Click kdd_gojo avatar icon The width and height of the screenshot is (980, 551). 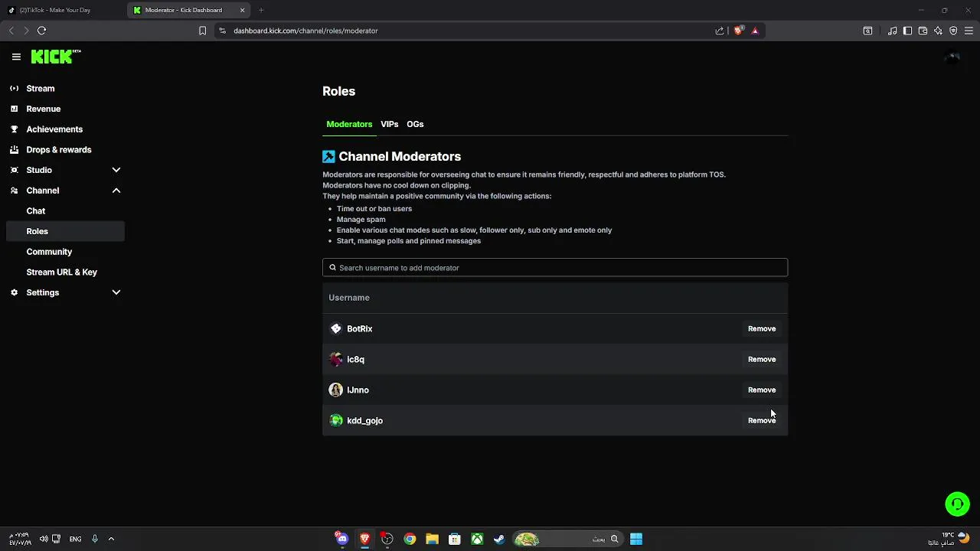point(335,420)
